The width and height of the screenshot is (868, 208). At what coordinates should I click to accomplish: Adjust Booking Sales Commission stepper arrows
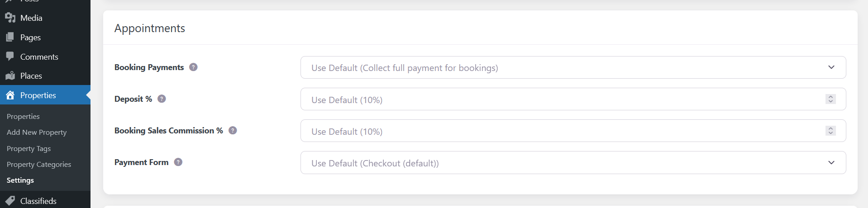tap(830, 131)
